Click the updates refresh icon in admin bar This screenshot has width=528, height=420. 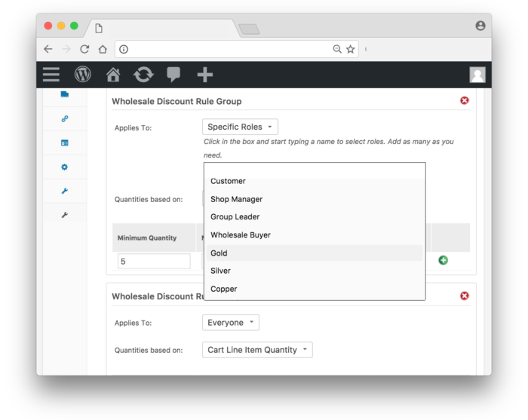coord(143,75)
